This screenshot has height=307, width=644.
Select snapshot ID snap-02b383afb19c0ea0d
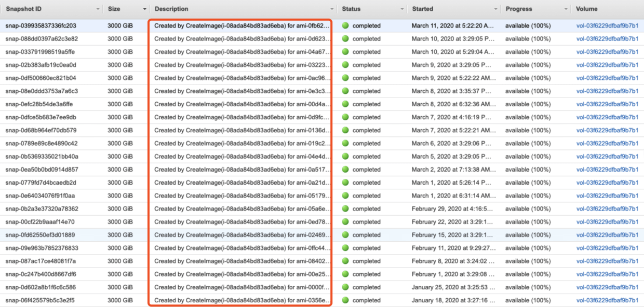click(41, 65)
